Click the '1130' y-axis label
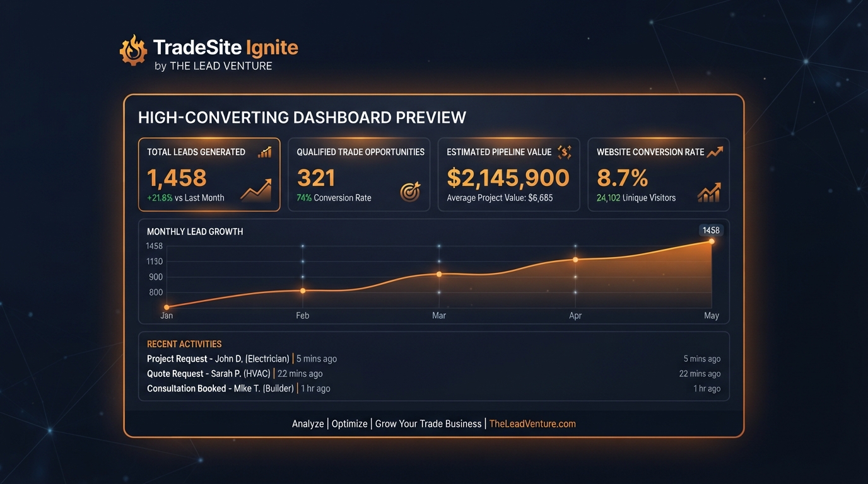The height and width of the screenshot is (484, 868). coord(155,262)
